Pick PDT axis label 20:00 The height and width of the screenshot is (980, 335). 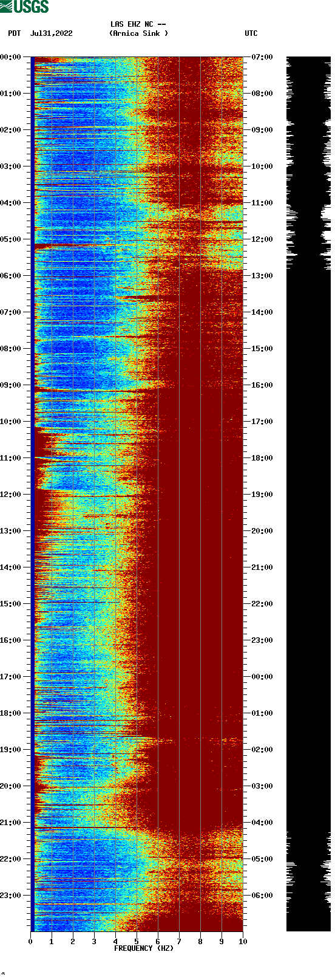(x=11, y=786)
